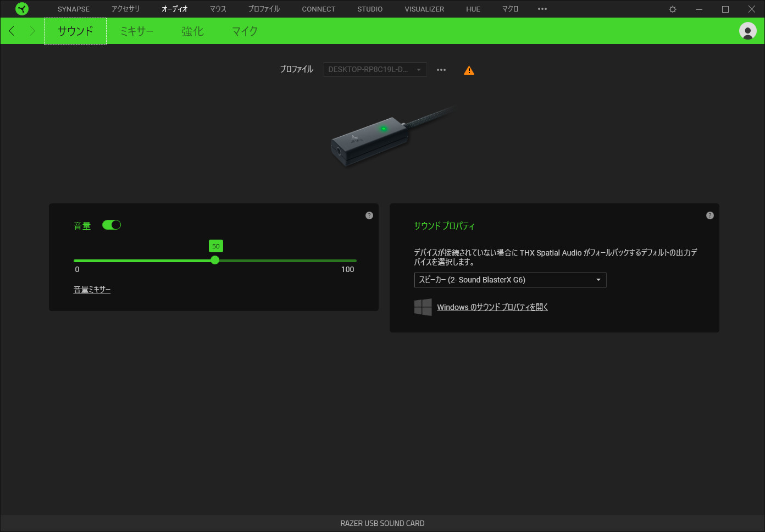The height and width of the screenshot is (532, 765).
Task: Minimize the Synapse window
Action: click(699, 9)
